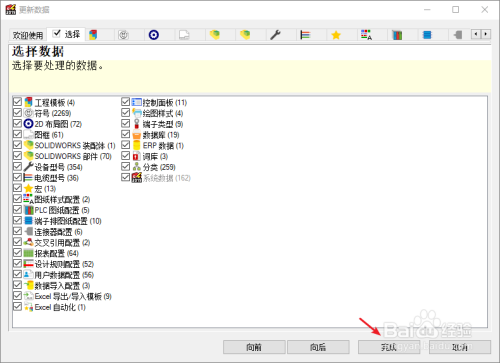This screenshot has height=363, width=500.
Task: Toggle 控制面板 (11) checkbox
Action: [125, 101]
